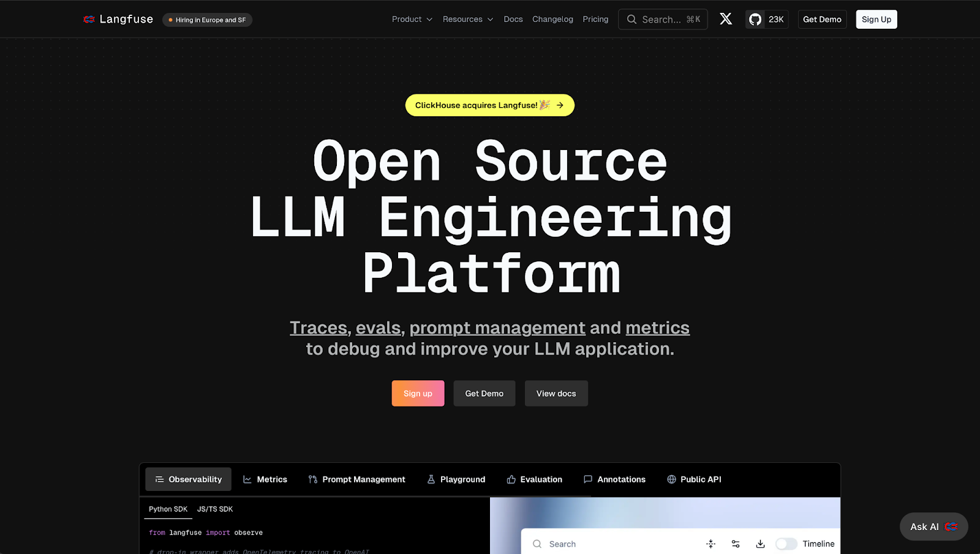Screen dimensions: 980x554
Task: Open the GitHub repository icon
Action: (x=755, y=20)
